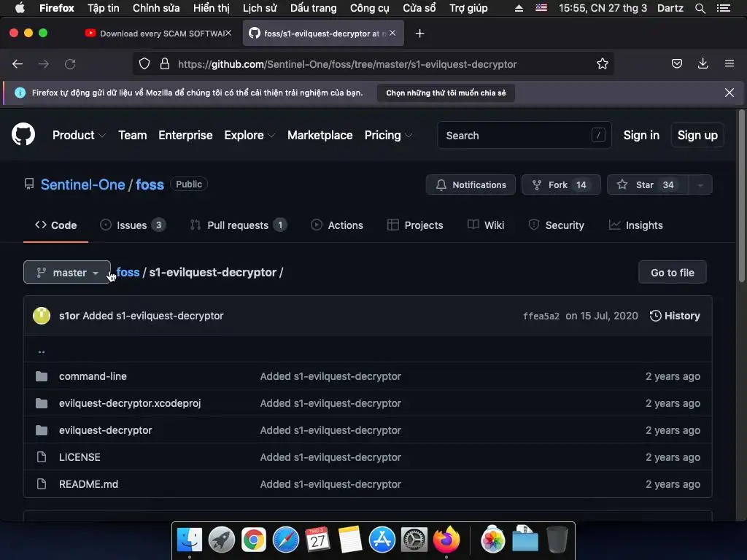Click the shield tracking protection icon
747x560 pixels.
144,64
